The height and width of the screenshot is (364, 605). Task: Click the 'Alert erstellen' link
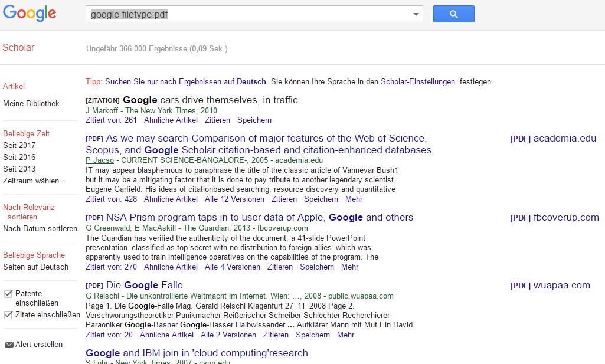click(x=38, y=345)
